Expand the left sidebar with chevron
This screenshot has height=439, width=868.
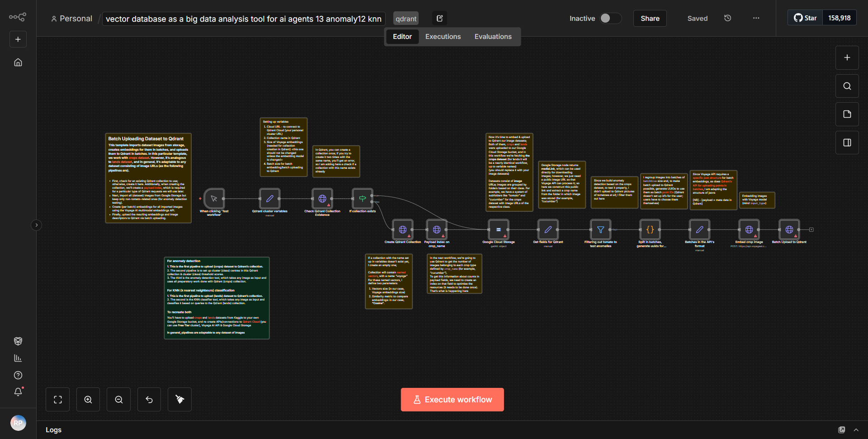click(x=37, y=225)
